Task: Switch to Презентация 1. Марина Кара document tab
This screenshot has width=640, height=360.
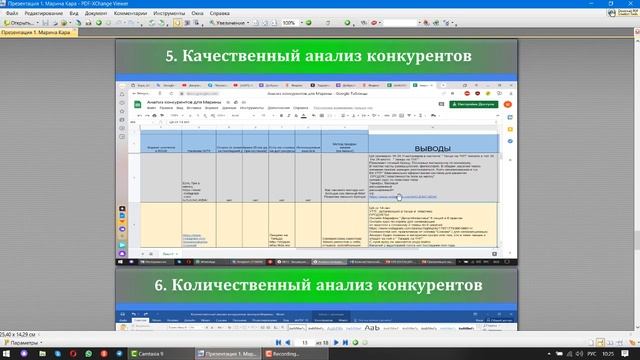Action: [38, 32]
